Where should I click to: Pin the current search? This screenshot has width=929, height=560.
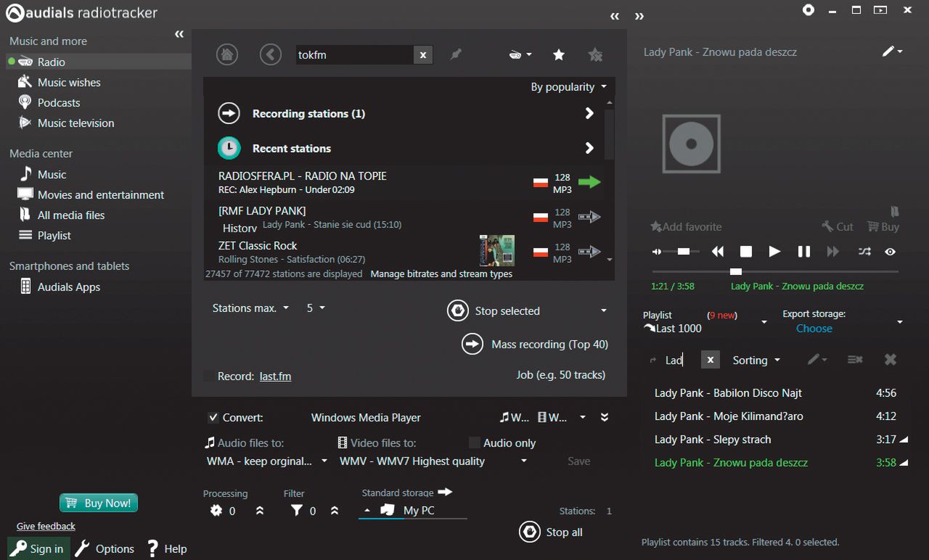(456, 54)
